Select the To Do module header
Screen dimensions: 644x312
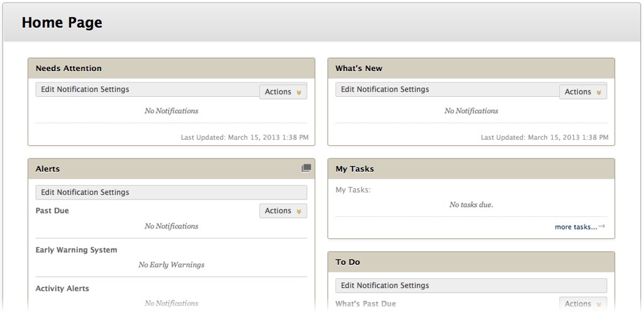point(471,262)
